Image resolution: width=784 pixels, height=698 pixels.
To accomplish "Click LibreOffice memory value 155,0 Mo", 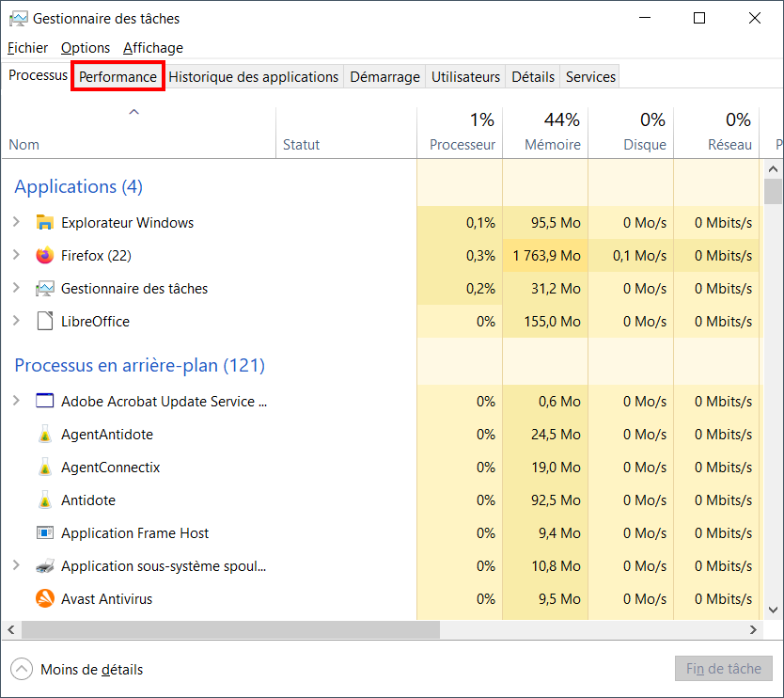I will coord(552,321).
